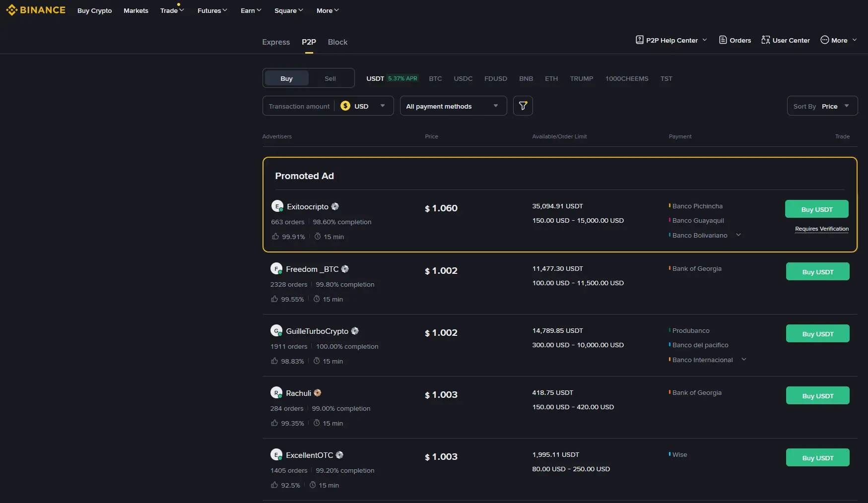The height and width of the screenshot is (503, 868).
Task: Click GuilleTurboCrypto's verified badge icon
Action: [355, 331]
